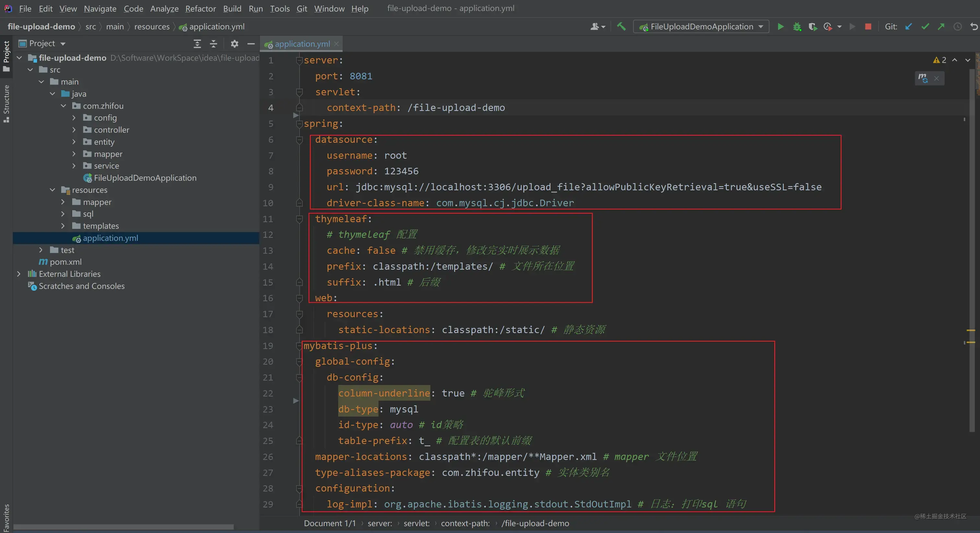
Task: Open Project panel settings gear
Action: tap(234, 44)
